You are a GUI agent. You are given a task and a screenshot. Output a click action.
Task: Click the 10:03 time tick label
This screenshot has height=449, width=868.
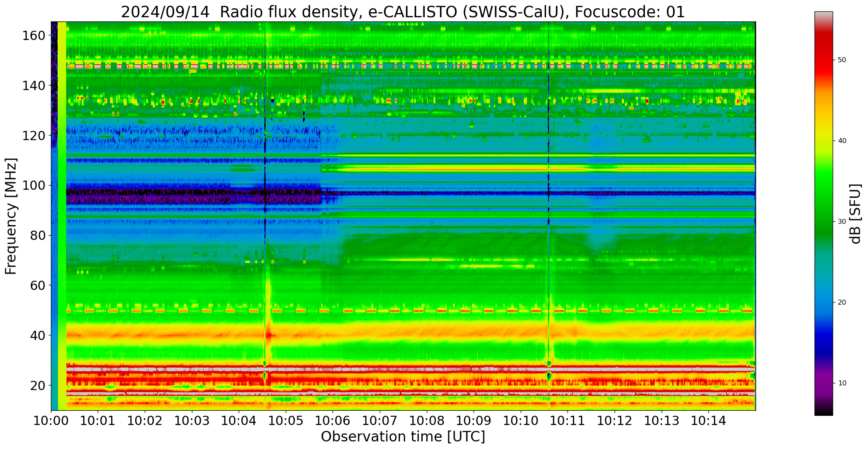coord(192,420)
